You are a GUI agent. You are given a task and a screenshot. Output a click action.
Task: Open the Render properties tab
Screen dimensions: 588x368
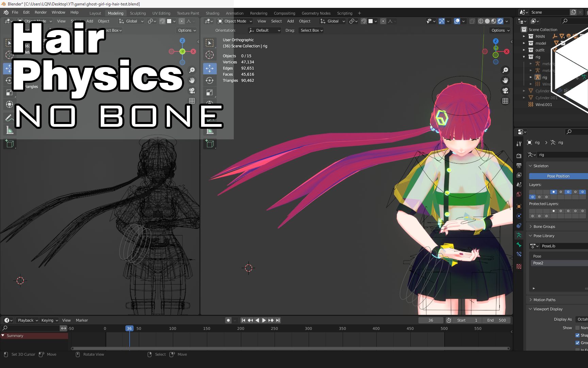pos(519,156)
